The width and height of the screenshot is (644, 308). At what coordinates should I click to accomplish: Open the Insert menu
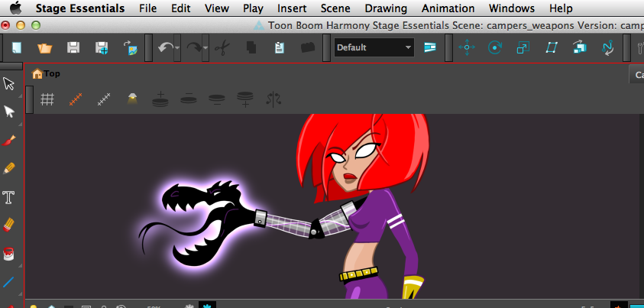click(x=292, y=8)
